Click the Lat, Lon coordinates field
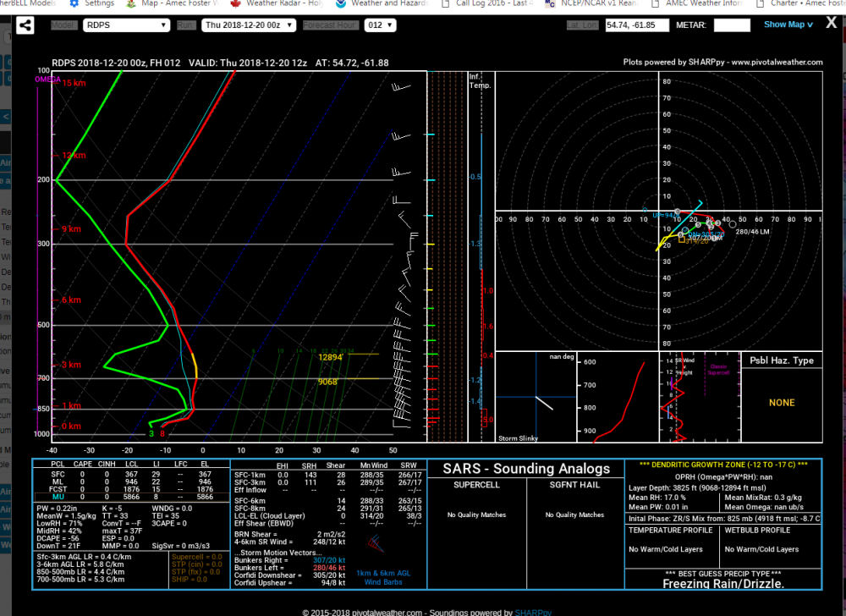 tap(637, 25)
